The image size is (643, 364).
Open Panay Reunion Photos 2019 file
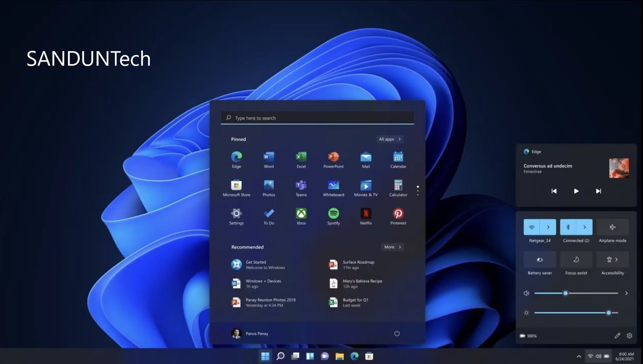point(264,303)
